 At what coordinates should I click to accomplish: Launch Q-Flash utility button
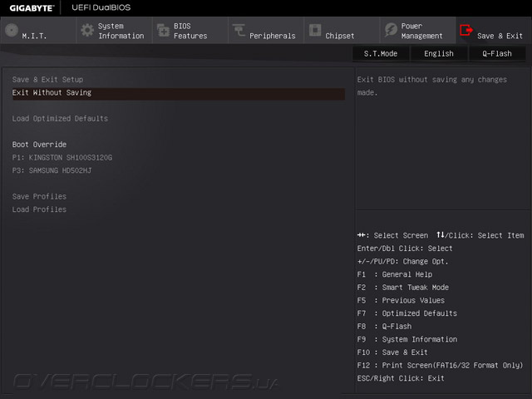[x=497, y=53]
